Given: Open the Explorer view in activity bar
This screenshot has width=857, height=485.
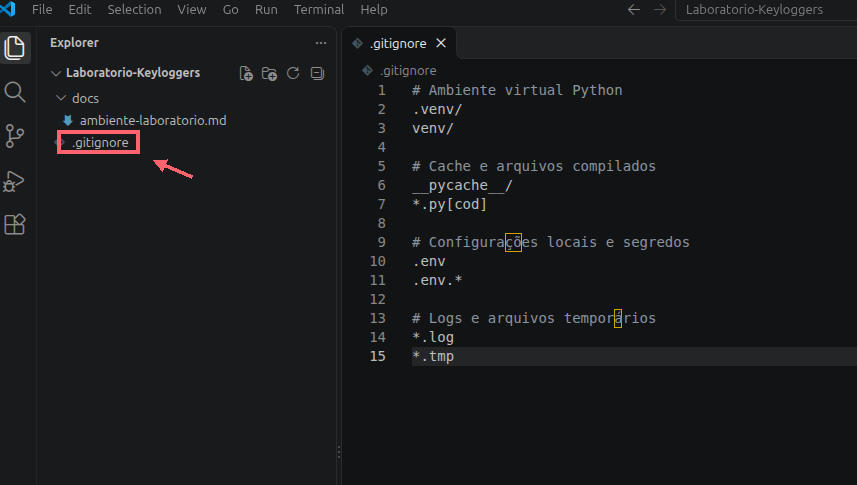Looking at the screenshot, I should (x=15, y=48).
